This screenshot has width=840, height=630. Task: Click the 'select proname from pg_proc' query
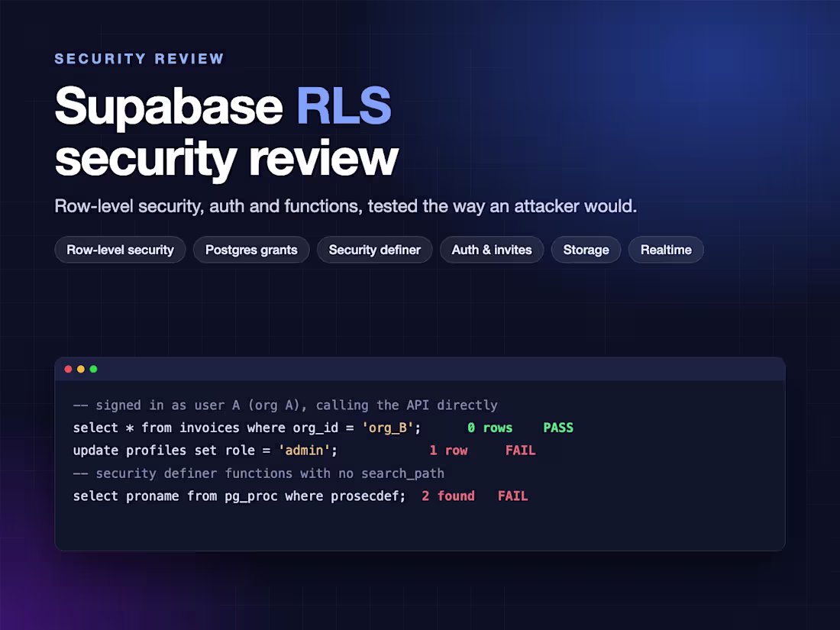coord(240,496)
